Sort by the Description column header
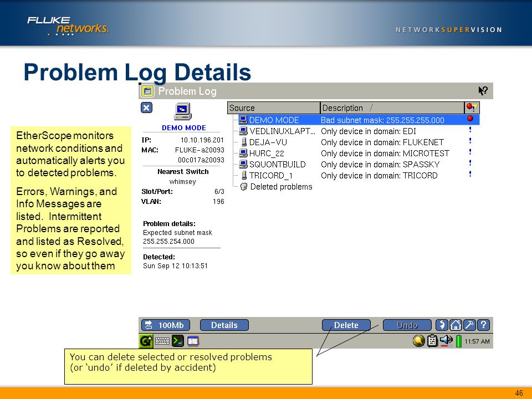 392,108
